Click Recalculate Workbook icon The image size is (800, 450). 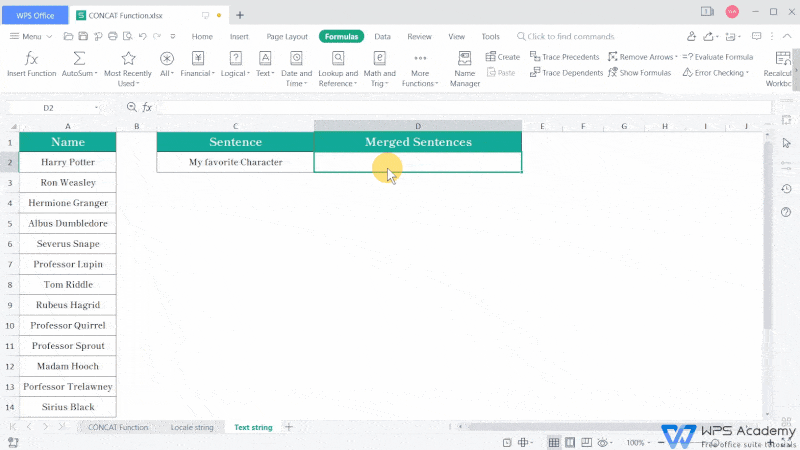[782, 59]
